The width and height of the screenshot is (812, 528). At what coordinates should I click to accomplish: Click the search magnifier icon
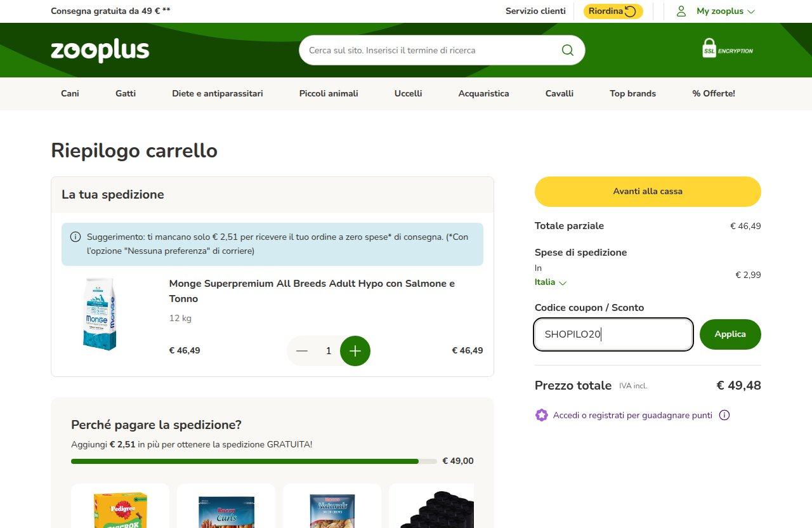pos(567,50)
